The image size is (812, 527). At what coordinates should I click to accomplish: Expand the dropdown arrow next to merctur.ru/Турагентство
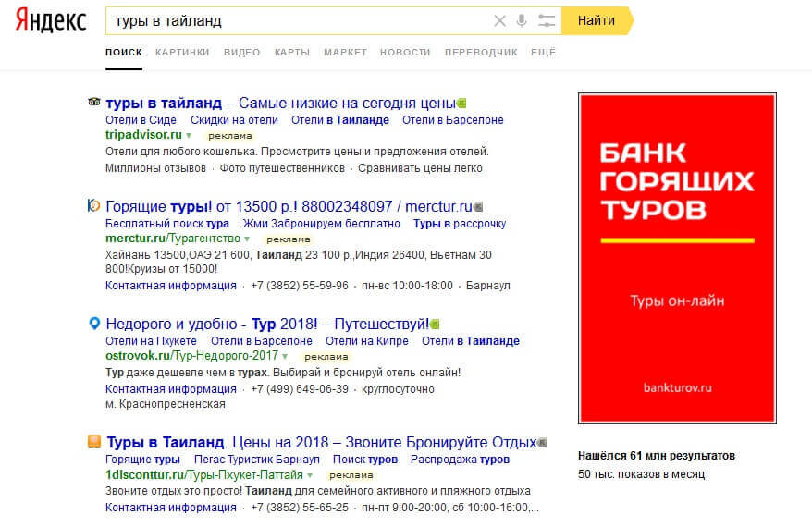pos(247,239)
